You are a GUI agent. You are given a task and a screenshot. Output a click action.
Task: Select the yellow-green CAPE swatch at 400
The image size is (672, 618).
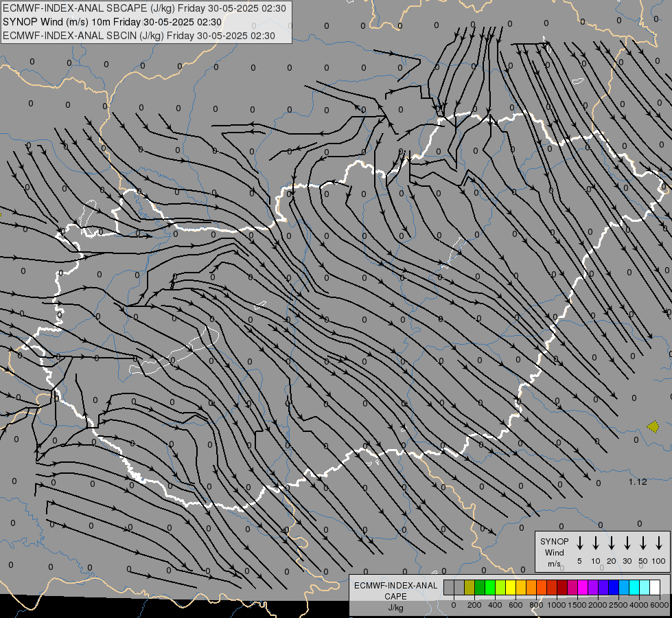click(500, 588)
